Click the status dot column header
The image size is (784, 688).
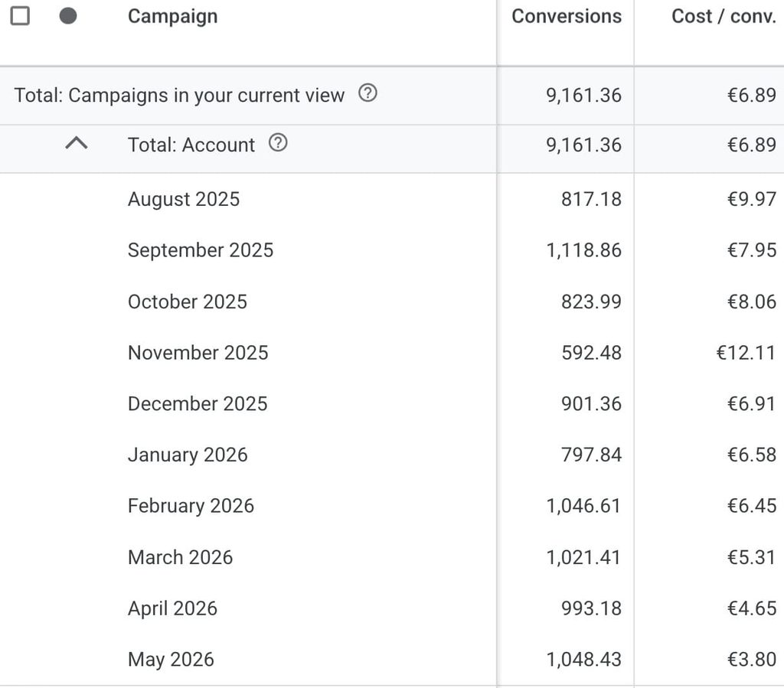click(68, 16)
